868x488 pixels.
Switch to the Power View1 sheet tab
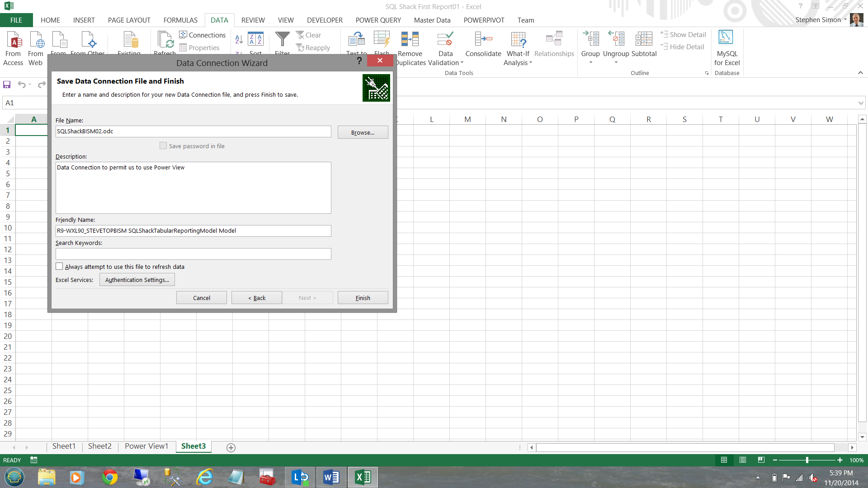146,446
